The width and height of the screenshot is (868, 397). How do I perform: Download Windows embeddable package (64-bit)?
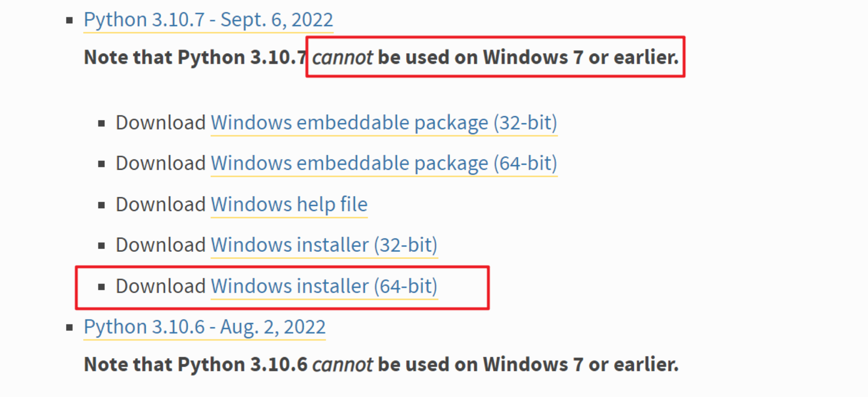384,164
